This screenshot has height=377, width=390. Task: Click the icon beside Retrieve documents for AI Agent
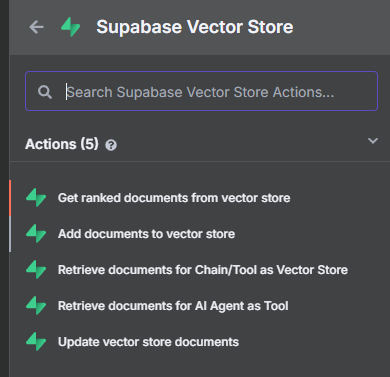tap(36, 306)
